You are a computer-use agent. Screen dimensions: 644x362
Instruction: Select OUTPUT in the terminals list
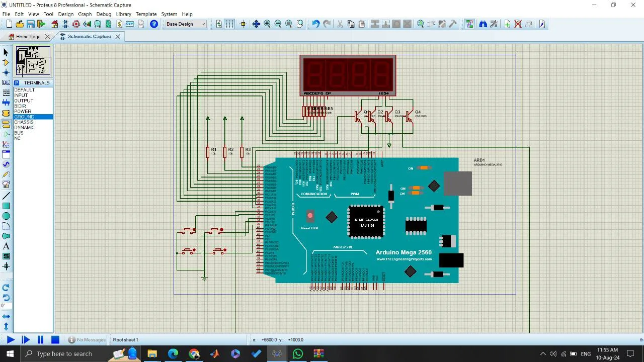[x=24, y=101]
